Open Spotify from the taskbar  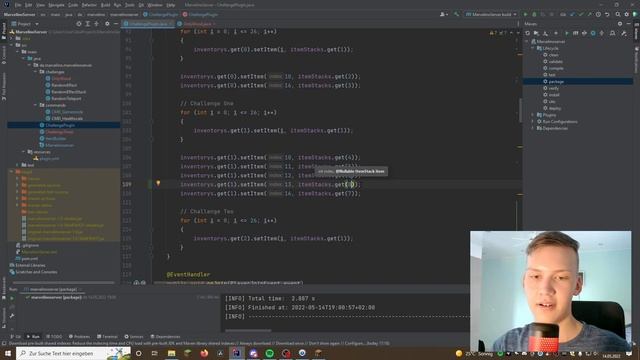click(269, 353)
